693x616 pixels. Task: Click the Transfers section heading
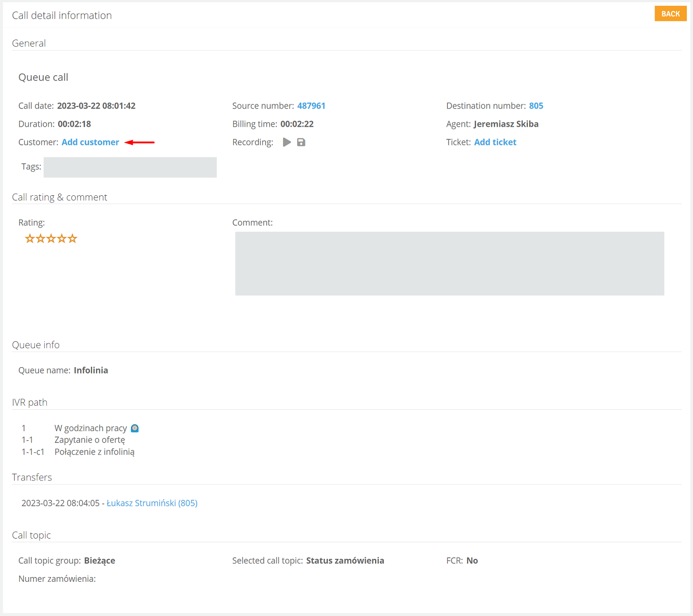coord(32,477)
